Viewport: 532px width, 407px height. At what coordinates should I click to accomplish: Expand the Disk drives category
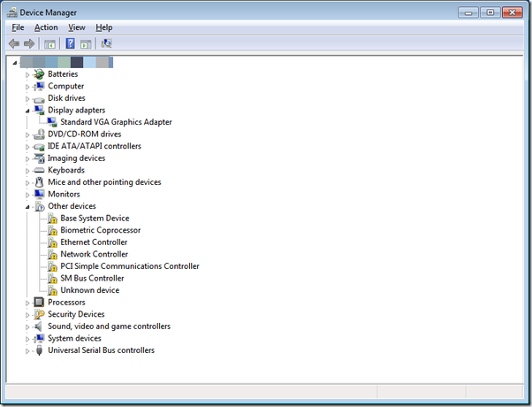click(x=27, y=98)
